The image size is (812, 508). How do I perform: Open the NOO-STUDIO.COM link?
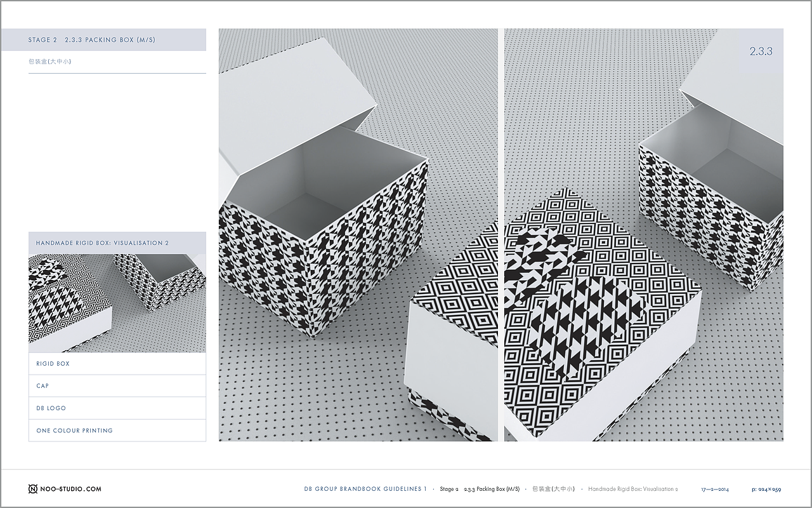click(x=70, y=489)
